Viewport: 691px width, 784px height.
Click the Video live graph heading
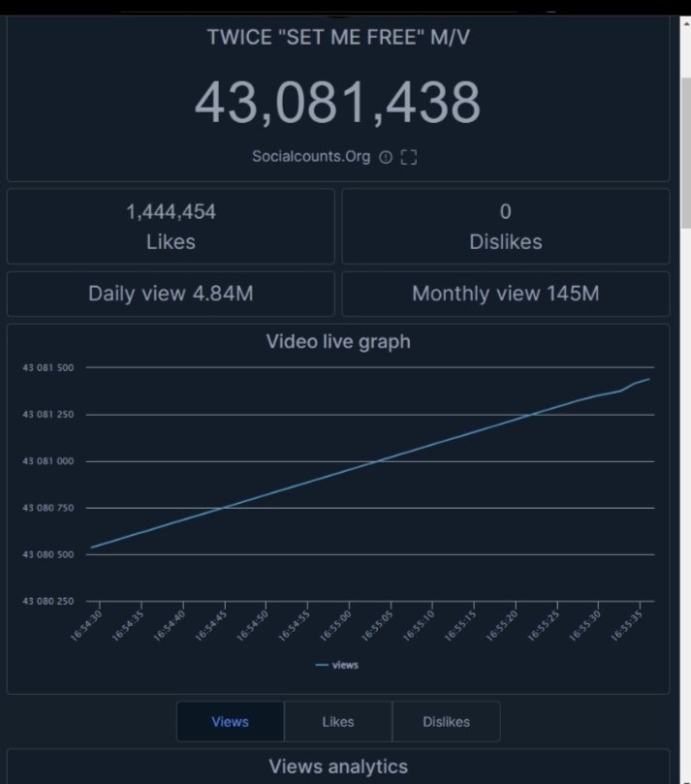coord(338,342)
